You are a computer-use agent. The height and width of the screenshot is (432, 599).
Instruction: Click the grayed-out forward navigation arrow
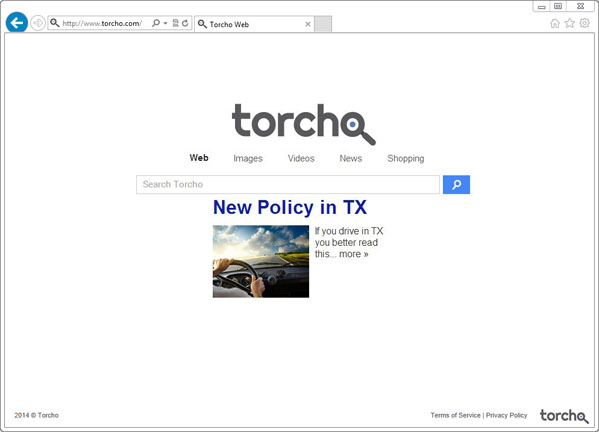point(37,23)
